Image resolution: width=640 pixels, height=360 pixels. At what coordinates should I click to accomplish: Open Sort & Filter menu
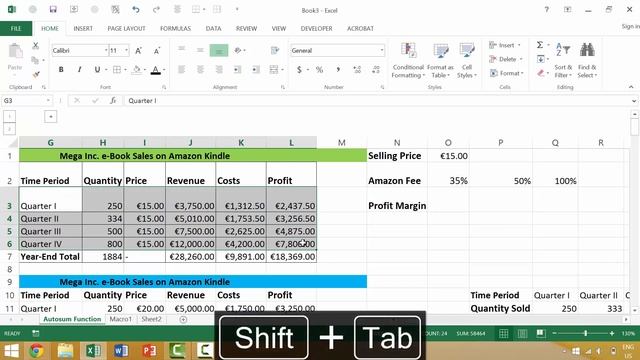(563, 60)
